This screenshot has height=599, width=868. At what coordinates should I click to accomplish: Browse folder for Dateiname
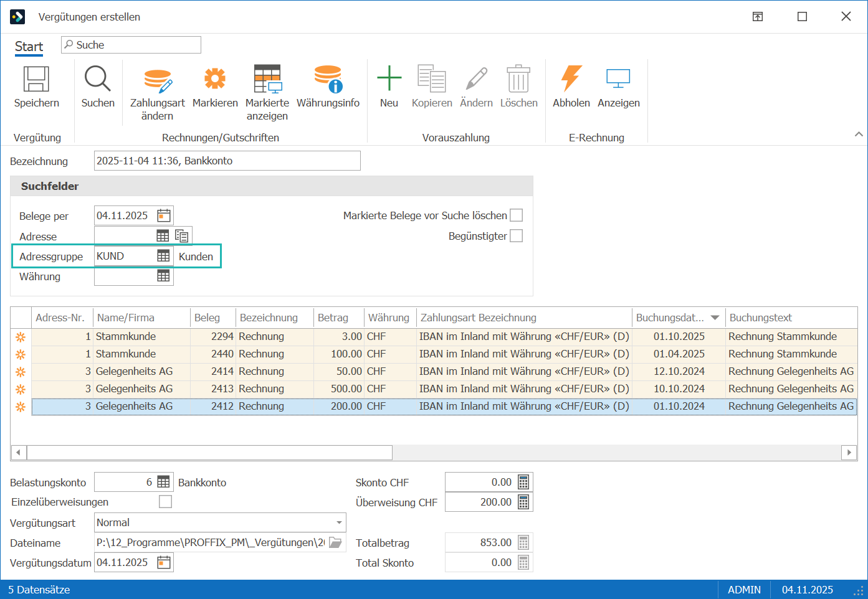335,542
